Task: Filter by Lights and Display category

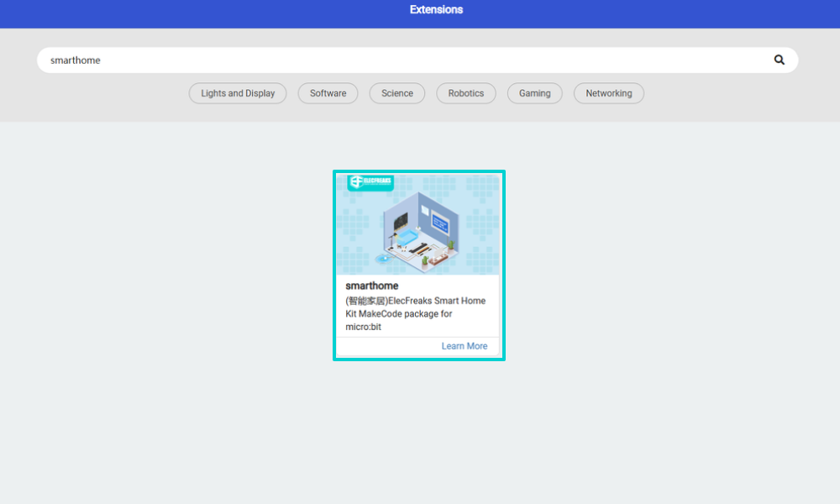Action: (x=238, y=93)
